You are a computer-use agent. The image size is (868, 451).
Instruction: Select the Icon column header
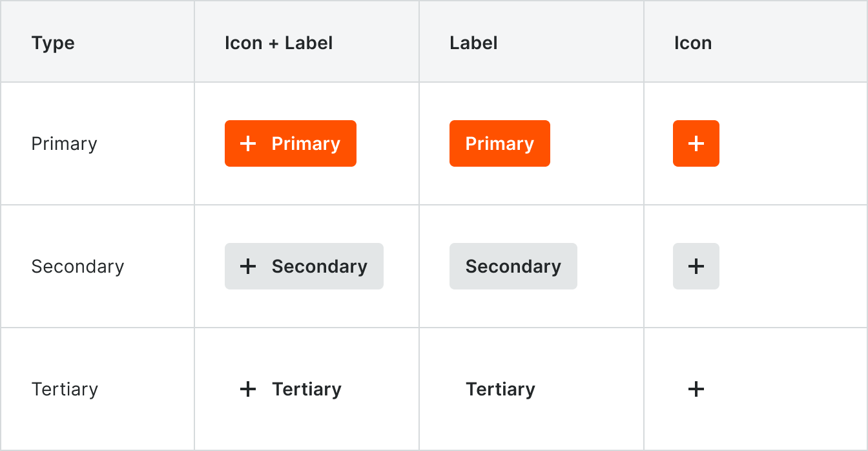(693, 43)
